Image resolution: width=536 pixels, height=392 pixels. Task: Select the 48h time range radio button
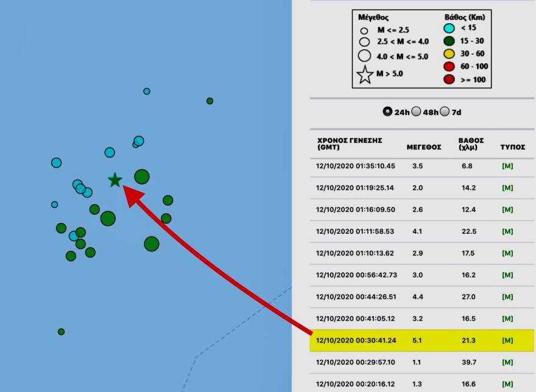[416, 111]
